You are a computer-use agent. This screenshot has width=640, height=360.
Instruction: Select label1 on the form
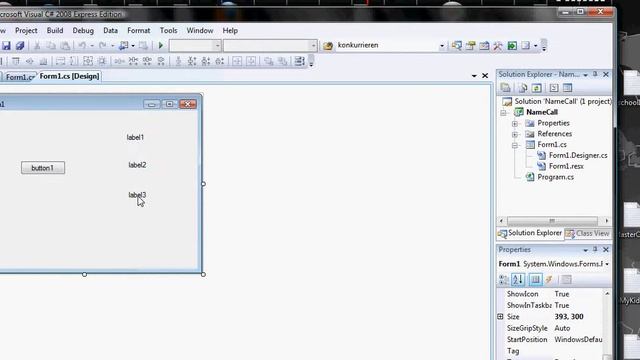click(x=135, y=138)
